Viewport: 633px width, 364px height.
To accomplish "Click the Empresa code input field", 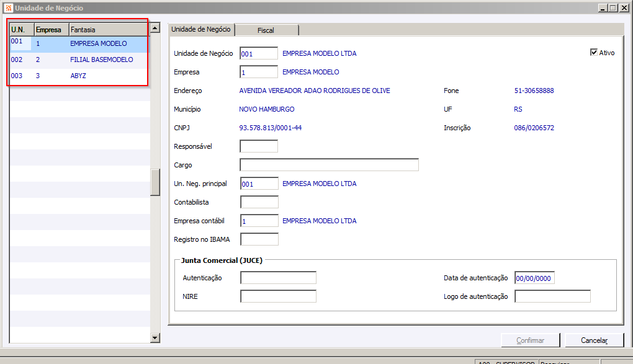I will point(259,72).
